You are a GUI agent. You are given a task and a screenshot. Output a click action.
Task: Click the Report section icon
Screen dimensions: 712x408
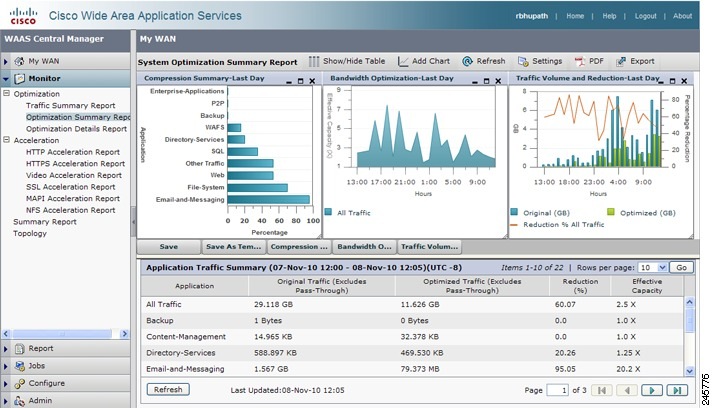pyautogui.click(x=19, y=349)
